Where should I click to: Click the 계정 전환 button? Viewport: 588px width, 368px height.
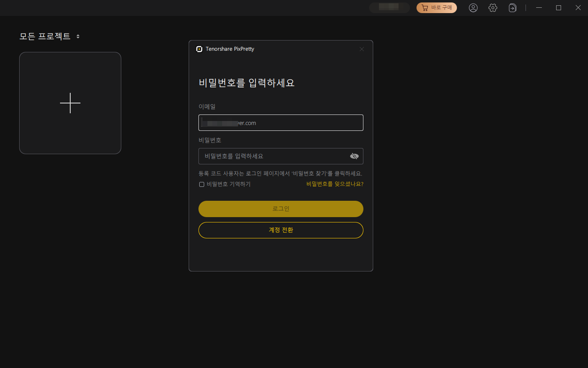point(281,230)
